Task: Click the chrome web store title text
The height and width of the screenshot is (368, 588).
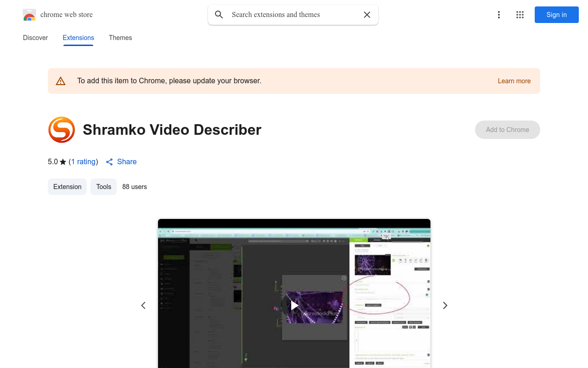Action: pos(67,15)
